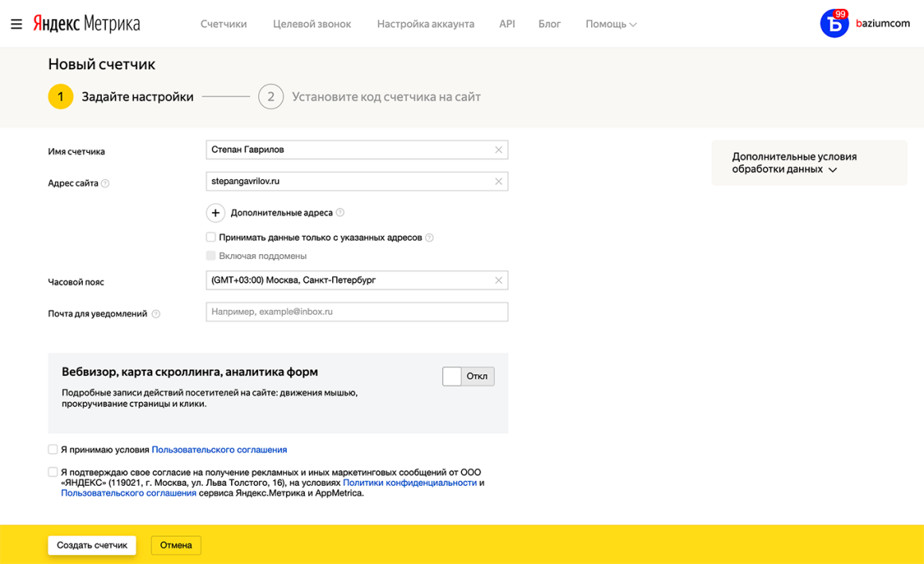Select step 2 circle indicator

click(x=271, y=96)
